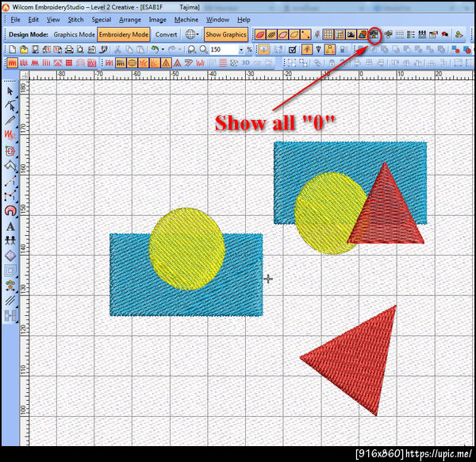This screenshot has height=462, width=476.
Task: Click the Embroidery Mode button
Action: pyautogui.click(x=124, y=35)
